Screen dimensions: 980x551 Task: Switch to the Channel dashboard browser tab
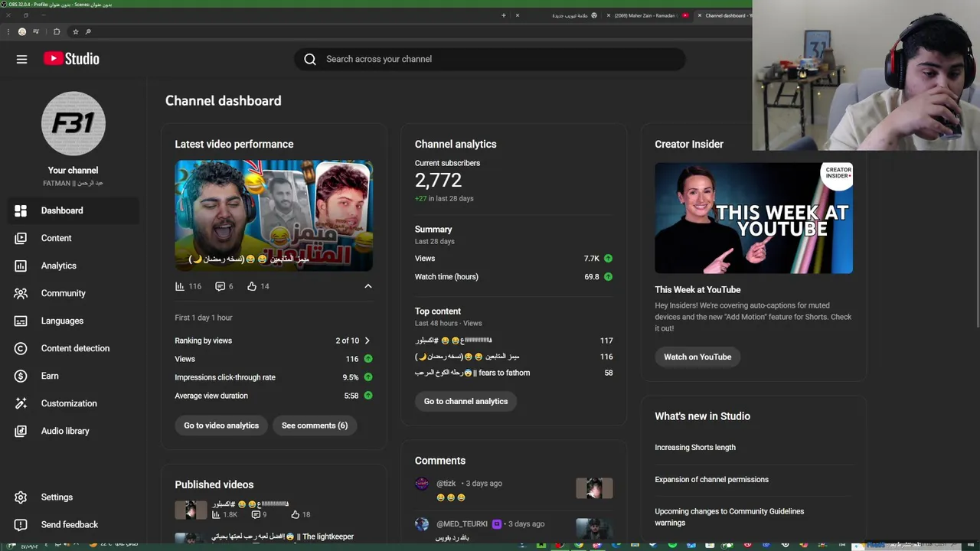(723, 15)
